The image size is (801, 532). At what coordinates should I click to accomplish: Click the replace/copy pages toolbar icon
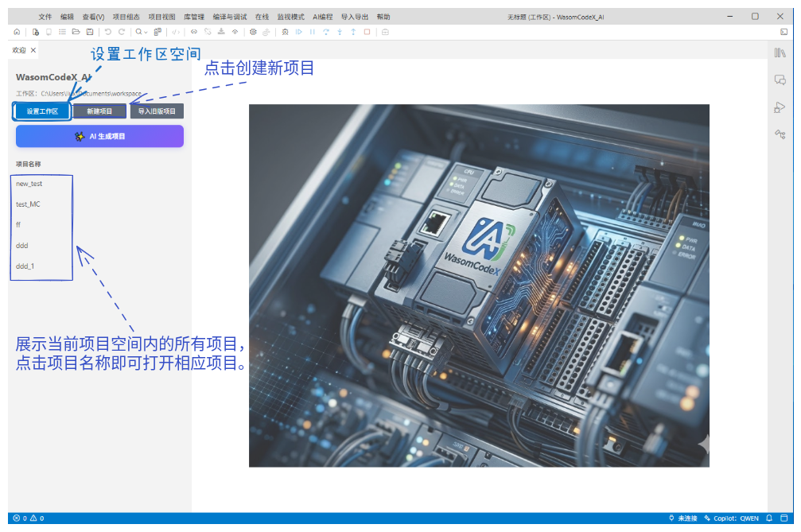(x=157, y=32)
